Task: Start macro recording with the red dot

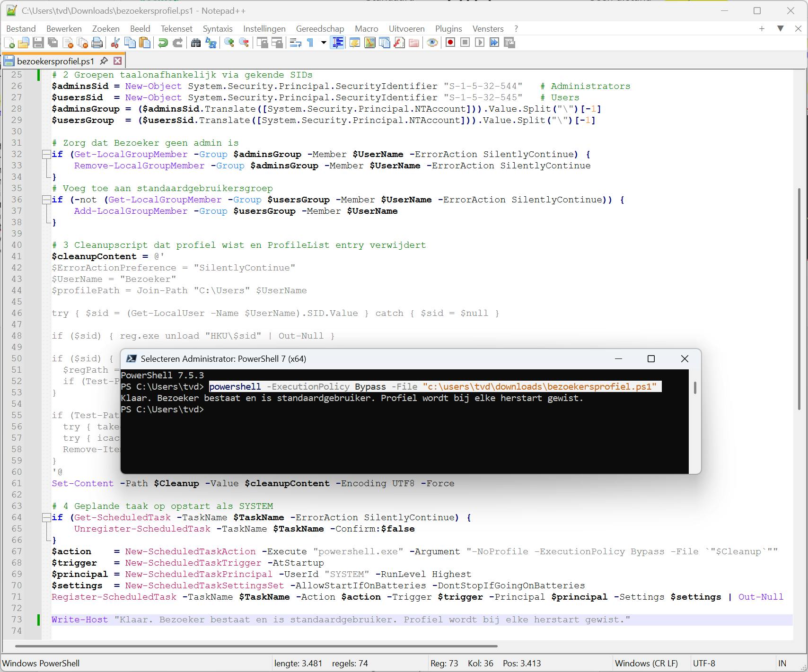Action: 450,43
